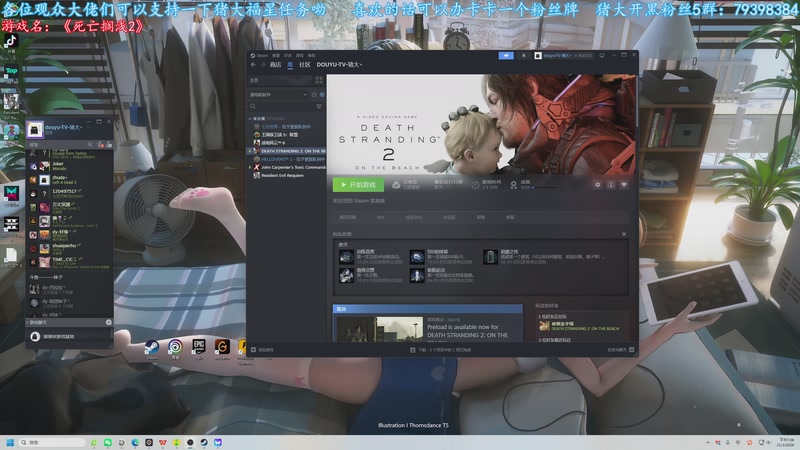Switch to Big Picture monitor icon

pos(602,55)
